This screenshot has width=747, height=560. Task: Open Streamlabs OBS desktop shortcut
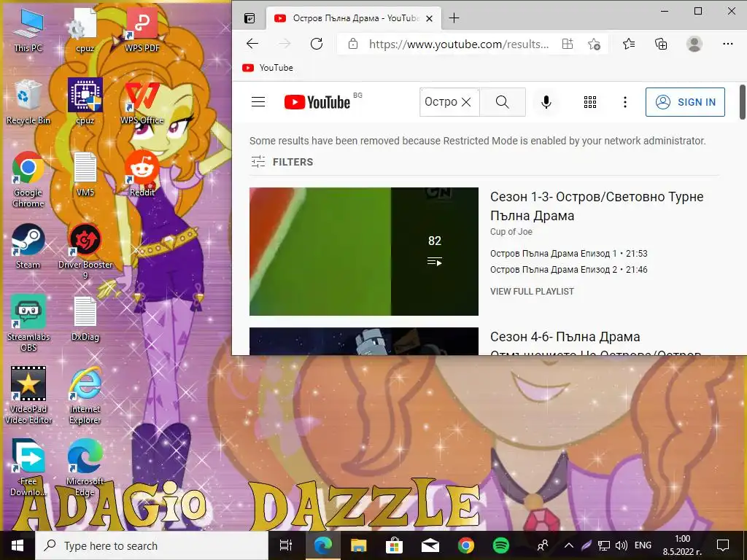click(28, 324)
